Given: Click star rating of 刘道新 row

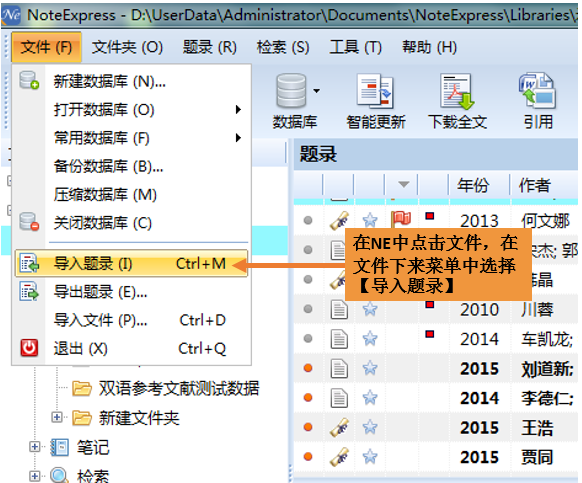Looking at the screenshot, I should 370,368.
